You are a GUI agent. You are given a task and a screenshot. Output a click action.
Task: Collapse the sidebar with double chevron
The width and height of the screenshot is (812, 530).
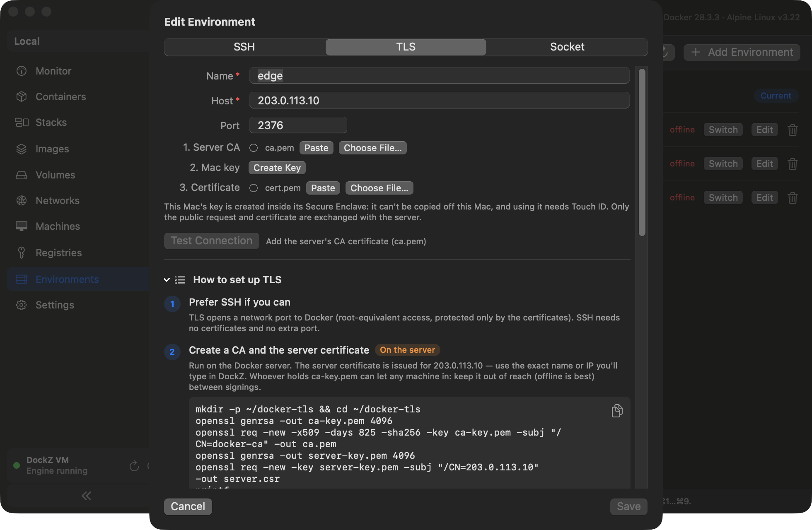pyautogui.click(x=86, y=496)
